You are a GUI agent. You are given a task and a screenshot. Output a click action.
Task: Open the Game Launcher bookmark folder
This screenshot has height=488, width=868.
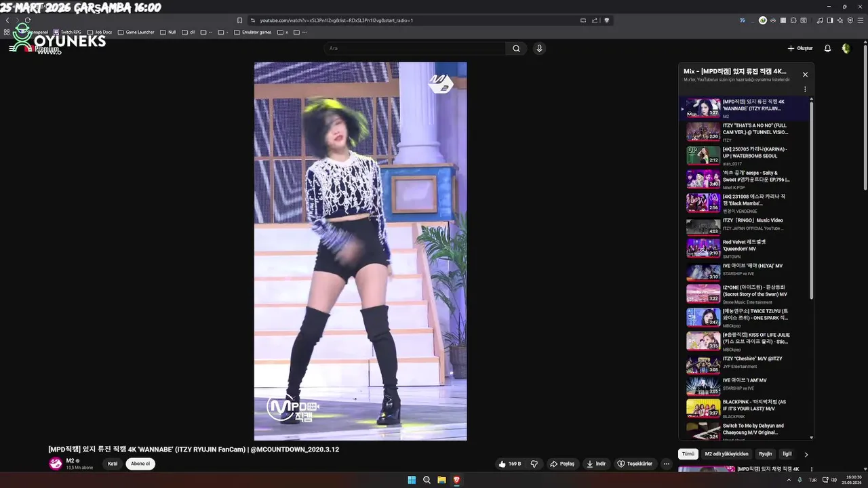[x=136, y=32]
